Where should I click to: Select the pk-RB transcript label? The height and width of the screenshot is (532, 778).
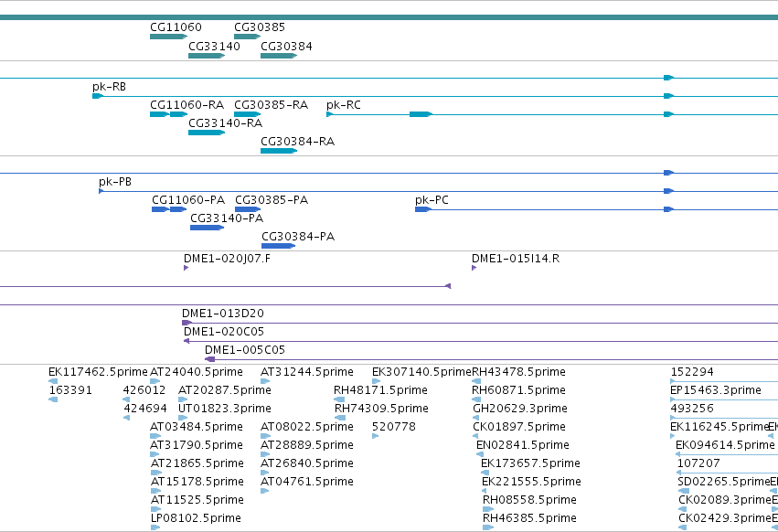[109, 86]
